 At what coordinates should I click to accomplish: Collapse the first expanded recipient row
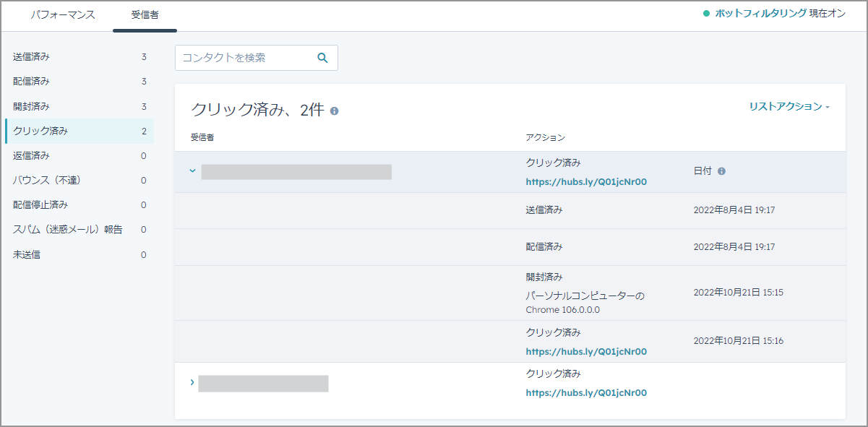(x=192, y=171)
